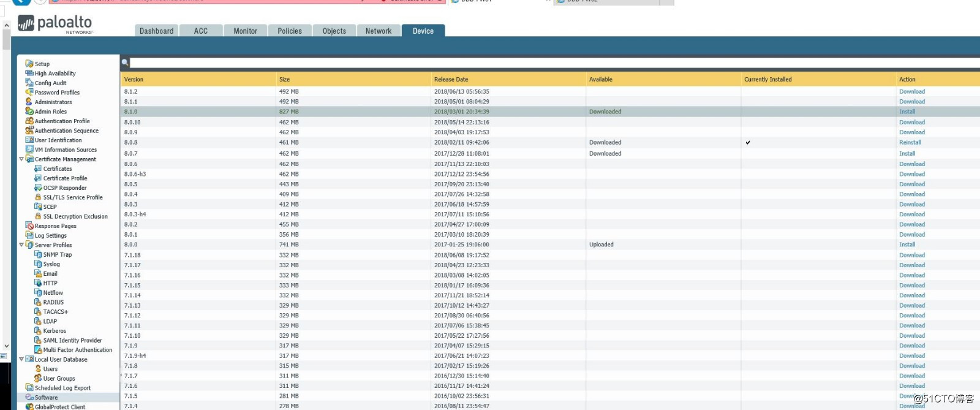The height and width of the screenshot is (410, 980).
Task: Click the Authentication Profile icon
Action: click(29, 121)
